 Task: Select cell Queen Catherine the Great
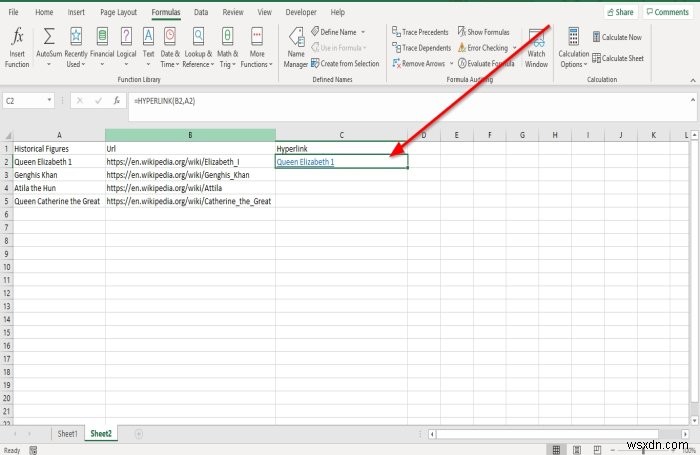(59, 201)
